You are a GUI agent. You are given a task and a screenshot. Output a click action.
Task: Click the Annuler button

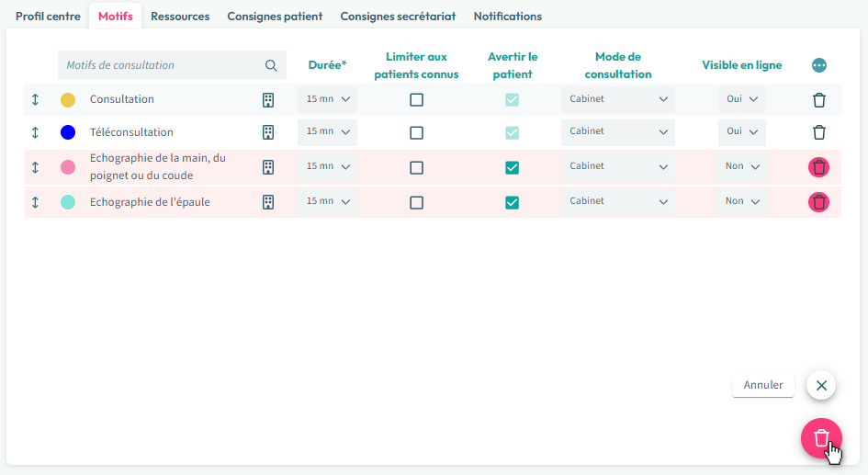(x=762, y=385)
